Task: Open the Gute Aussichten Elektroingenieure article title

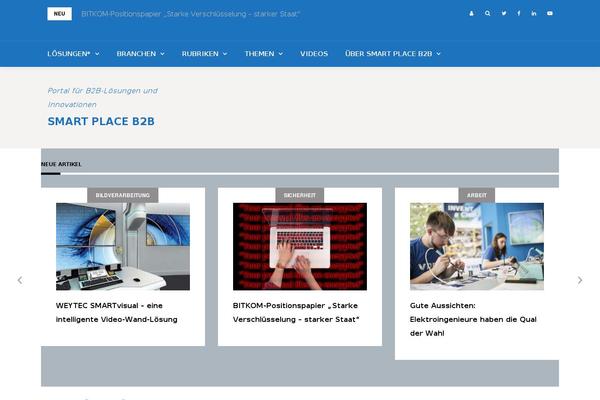Action: tap(473, 319)
